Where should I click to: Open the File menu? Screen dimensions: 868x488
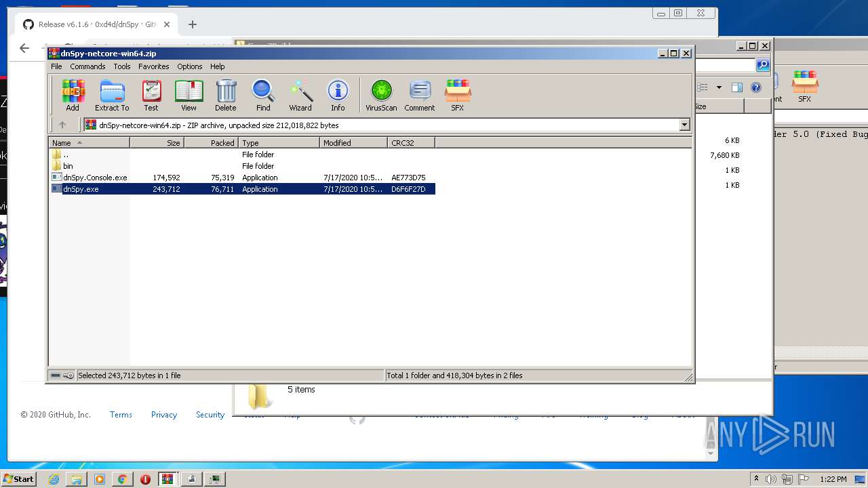click(x=56, y=66)
